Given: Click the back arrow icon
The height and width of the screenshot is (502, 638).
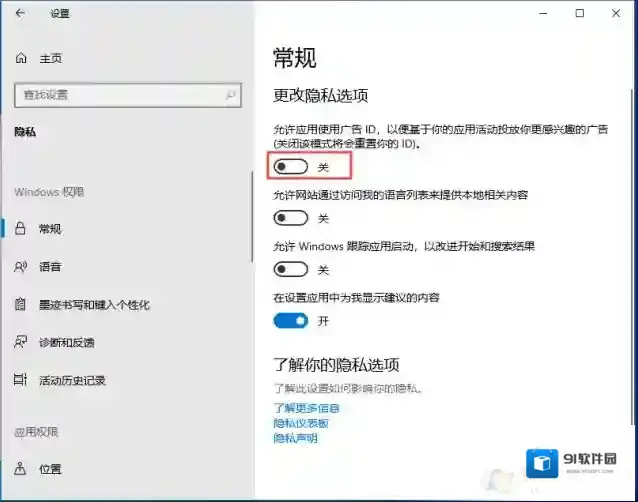Looking at the screenshot, I should (x=20, y=14).
